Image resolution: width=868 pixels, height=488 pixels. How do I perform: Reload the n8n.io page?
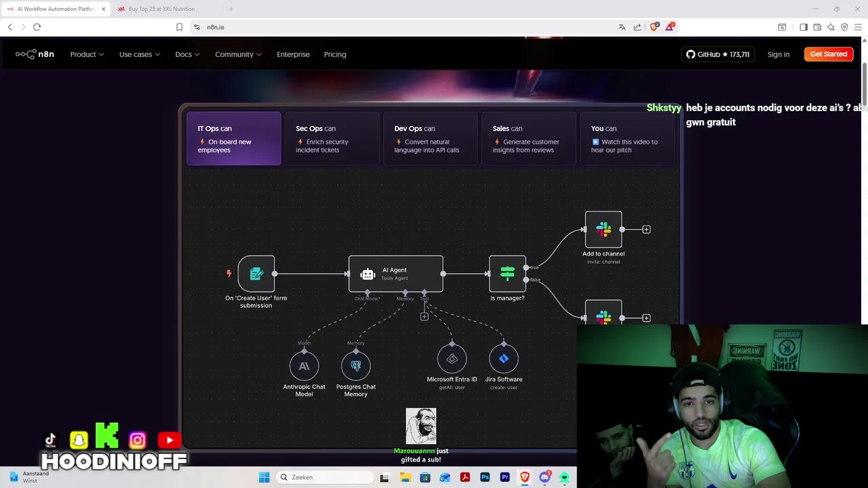click(x=37, y=27)
